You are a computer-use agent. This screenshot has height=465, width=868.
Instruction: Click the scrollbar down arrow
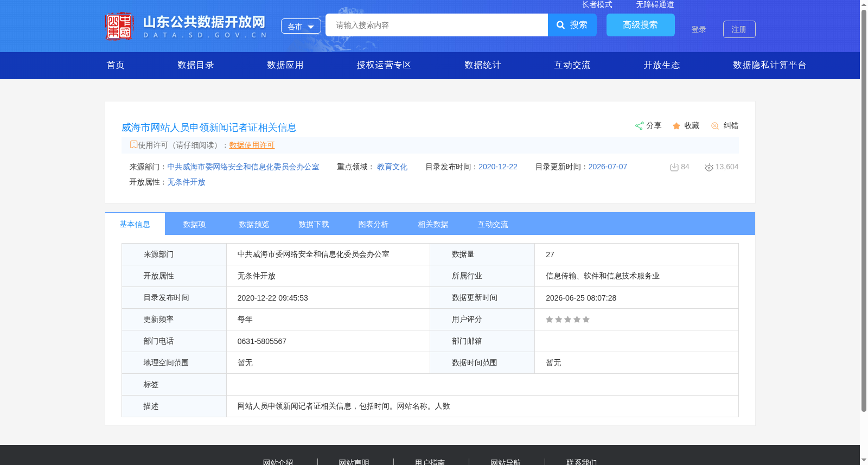864,460
